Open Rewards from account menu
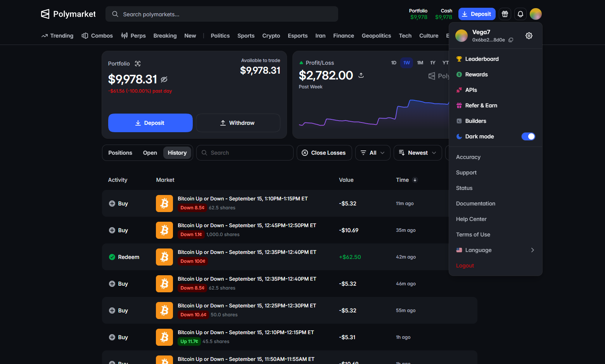This screenshot has height=364, width=605. tap(496, 74)
